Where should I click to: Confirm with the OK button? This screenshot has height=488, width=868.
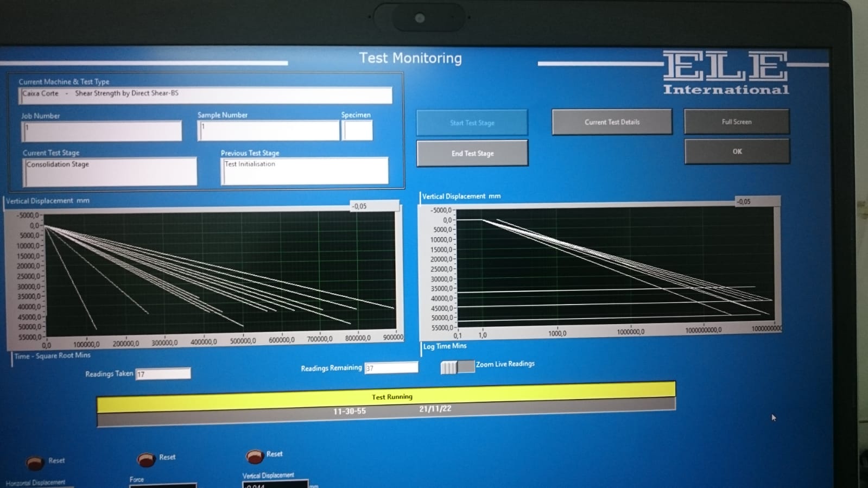[x=737, y=151]
